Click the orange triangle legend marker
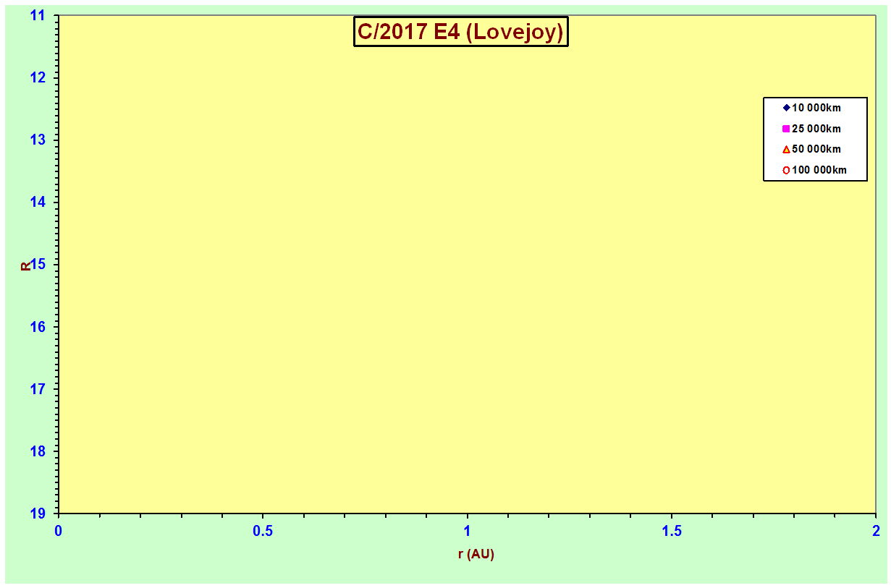Screen dimensions: 891x588 tap(786, 150)
